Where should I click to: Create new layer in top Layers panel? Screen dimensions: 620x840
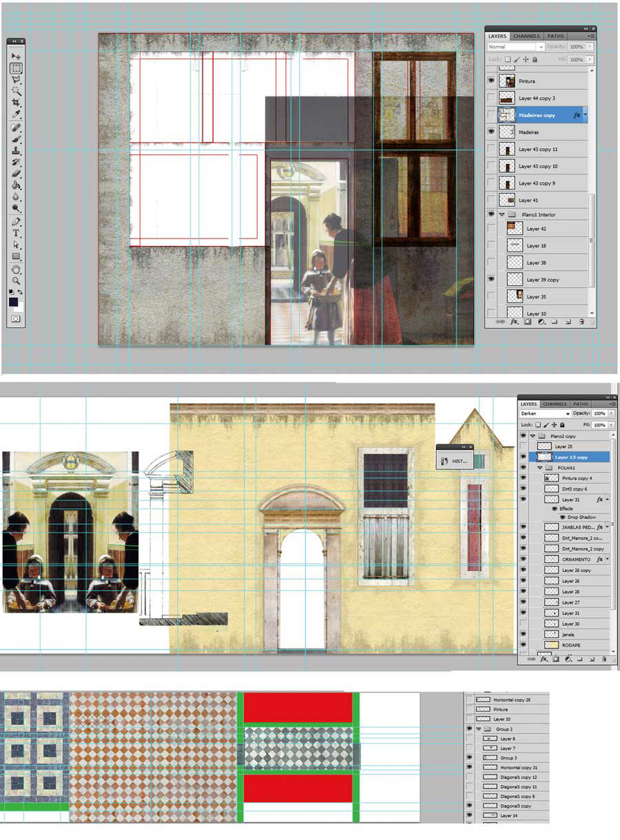(568, 321)
